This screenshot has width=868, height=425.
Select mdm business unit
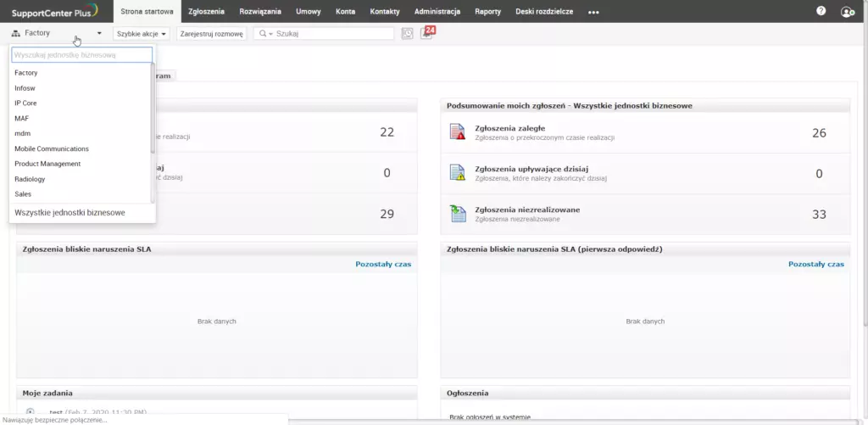[80, 133]
